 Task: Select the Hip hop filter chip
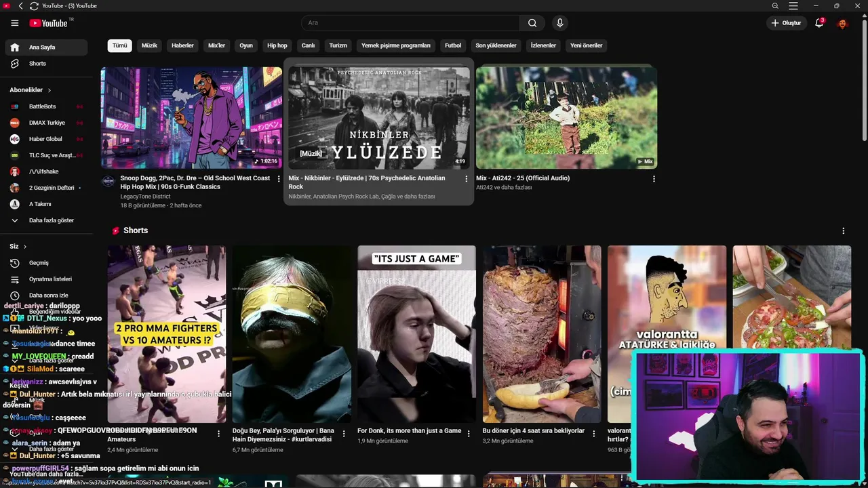(277, 46)
